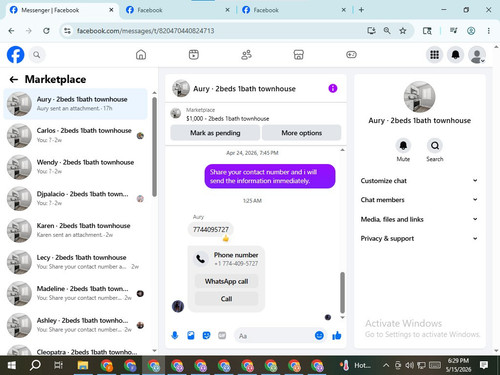Viewport: 500px width, 375px height.
Task: Open emoji picker in message box
Action: (319, 335)
